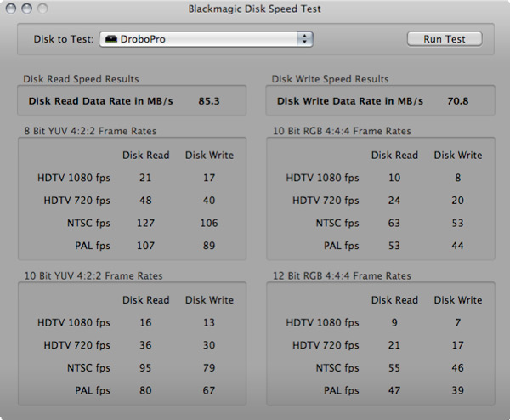Click 12 Bit RGB PAL read value 47
Screen dimensions: 510x420
(x=394, y=390)
